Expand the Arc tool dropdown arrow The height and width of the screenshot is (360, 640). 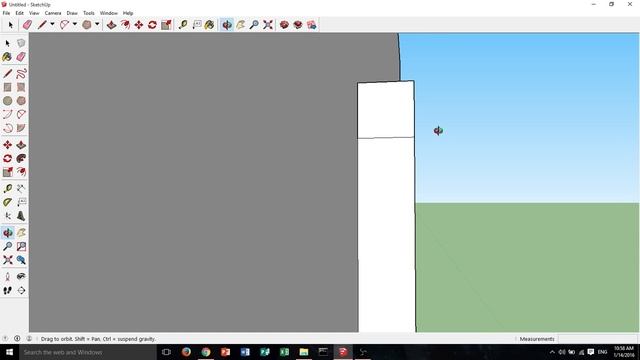click(x=75, y=24)
